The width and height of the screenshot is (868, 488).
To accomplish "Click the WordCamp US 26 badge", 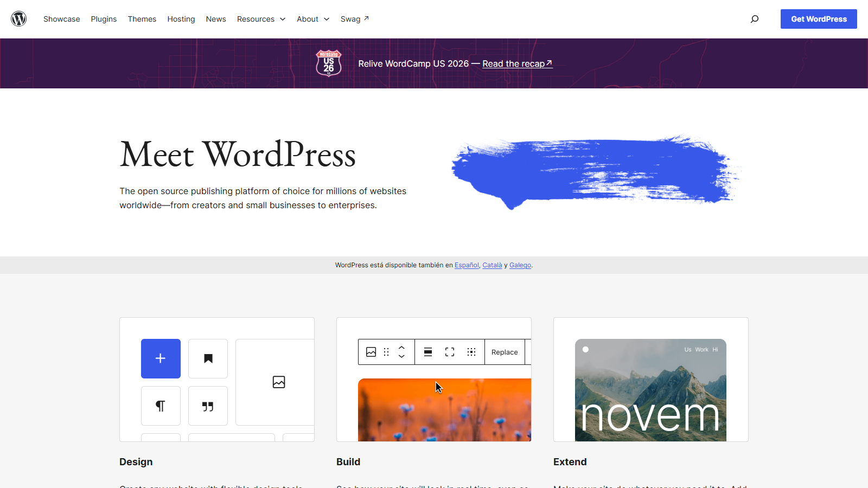I will (329, 63).
